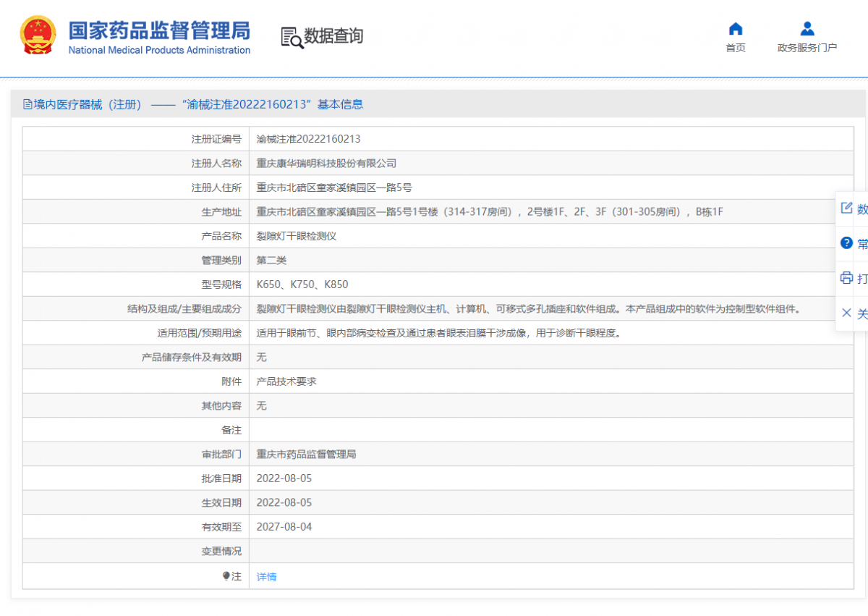The height and width of the screenshot is (616, 868).
Task: Click the document icon before 境内医疗器械（注册）
Action: [x=27, y=104]
